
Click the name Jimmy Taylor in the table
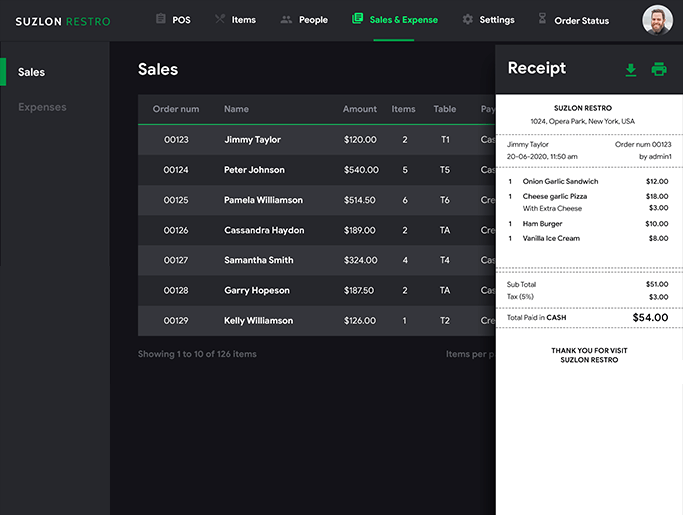252,140
